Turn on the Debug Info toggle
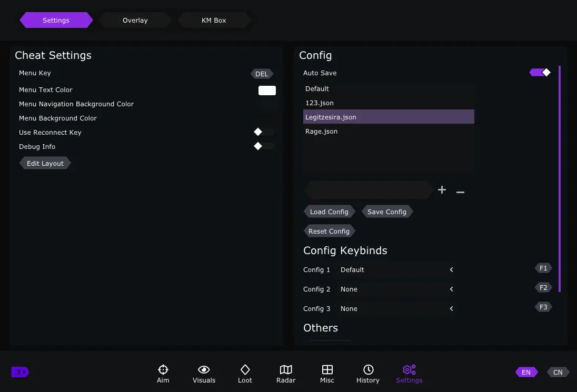The width and height of the screenshot is (577, 392). (264, 146)
